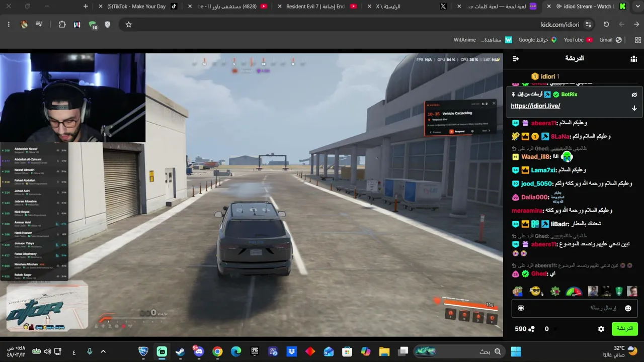This screenshot has width=644, height=362.
Task: Launch Epic Games from taskbar
Action: point(255,351)
